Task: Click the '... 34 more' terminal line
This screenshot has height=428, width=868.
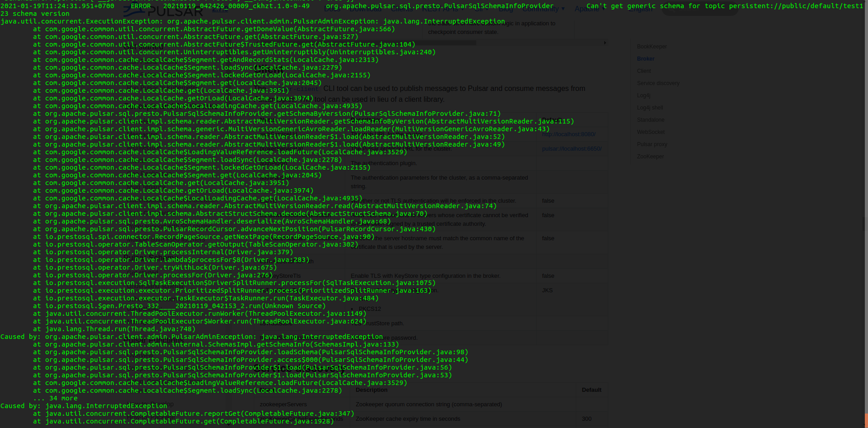Action: pos(55,398)
